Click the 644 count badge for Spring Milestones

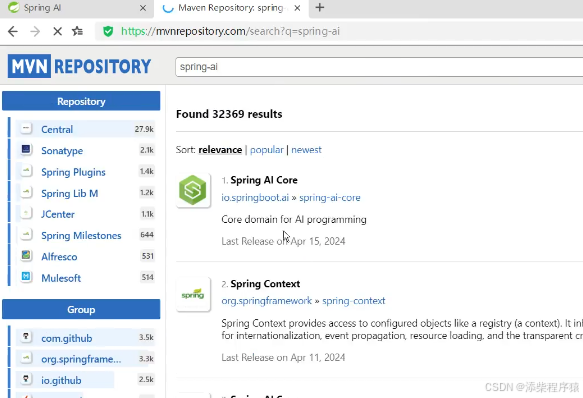click(x=147, y=235)
